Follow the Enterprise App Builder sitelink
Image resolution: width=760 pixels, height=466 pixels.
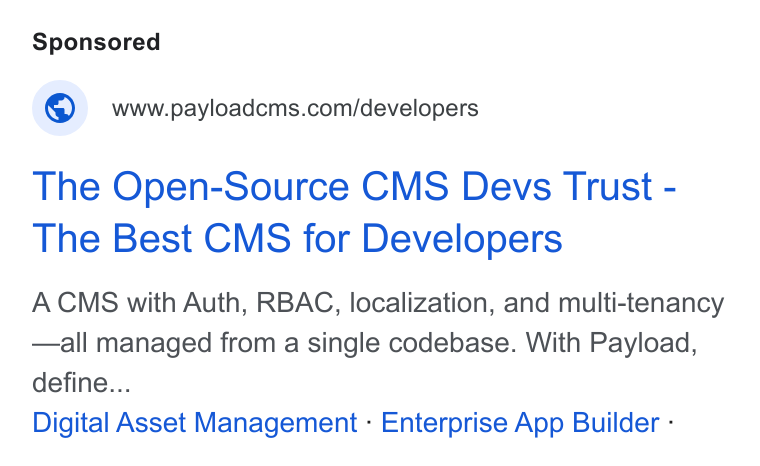520,422
